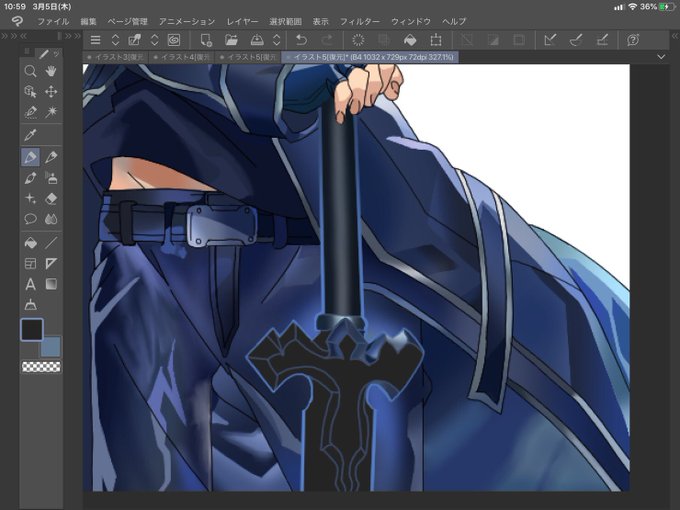Switch to the イラスト3 canvas tab

[115, 57]
